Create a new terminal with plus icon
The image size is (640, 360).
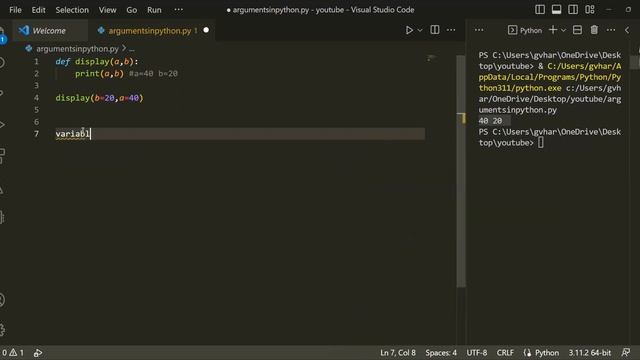tap(553, 30)
